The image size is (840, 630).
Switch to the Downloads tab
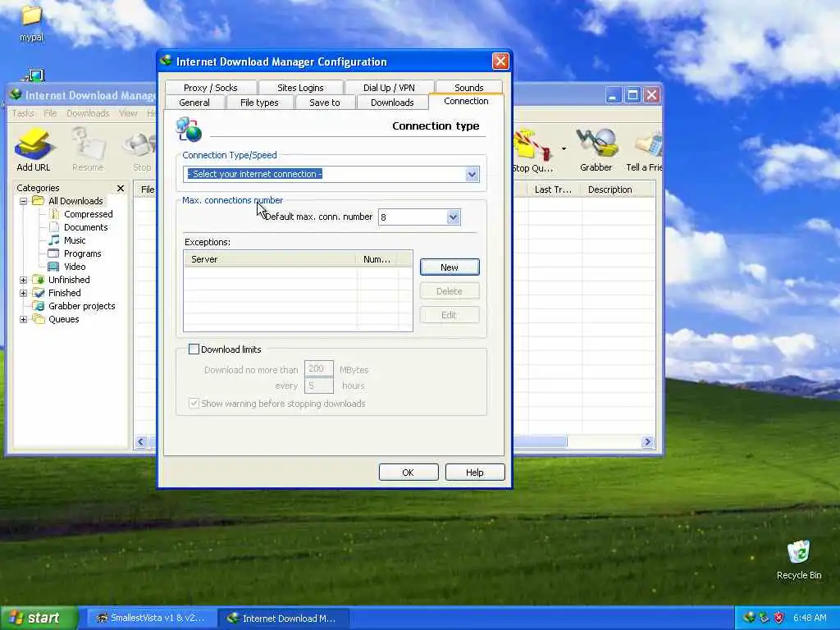click(392, 103)
